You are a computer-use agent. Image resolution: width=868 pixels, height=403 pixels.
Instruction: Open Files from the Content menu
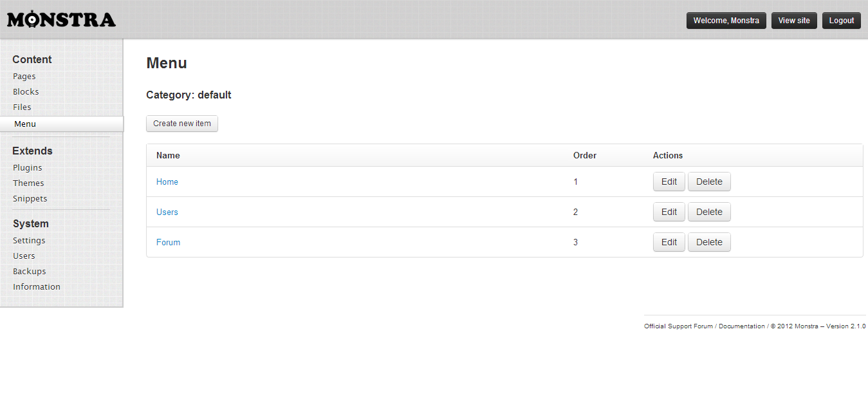point(22,107)
